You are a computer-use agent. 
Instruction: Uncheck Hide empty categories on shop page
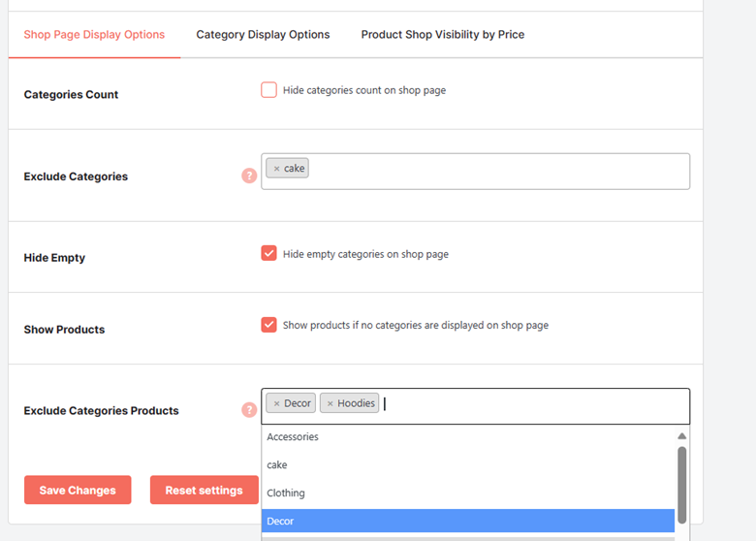269,253
